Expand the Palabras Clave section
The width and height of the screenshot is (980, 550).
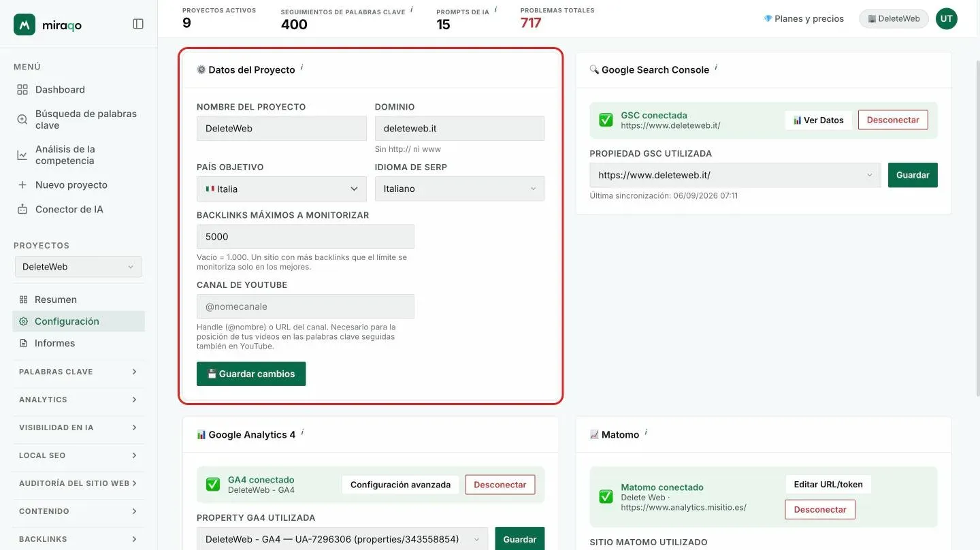coord(78,372)
